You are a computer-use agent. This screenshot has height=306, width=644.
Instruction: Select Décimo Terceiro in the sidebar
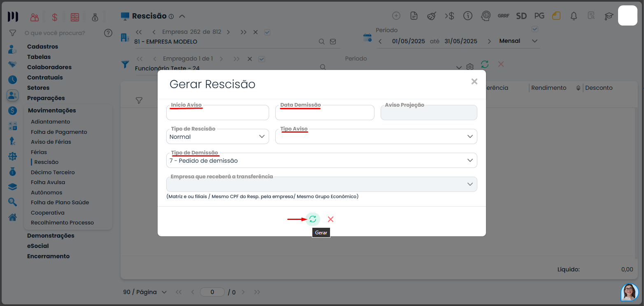point(53,172)
